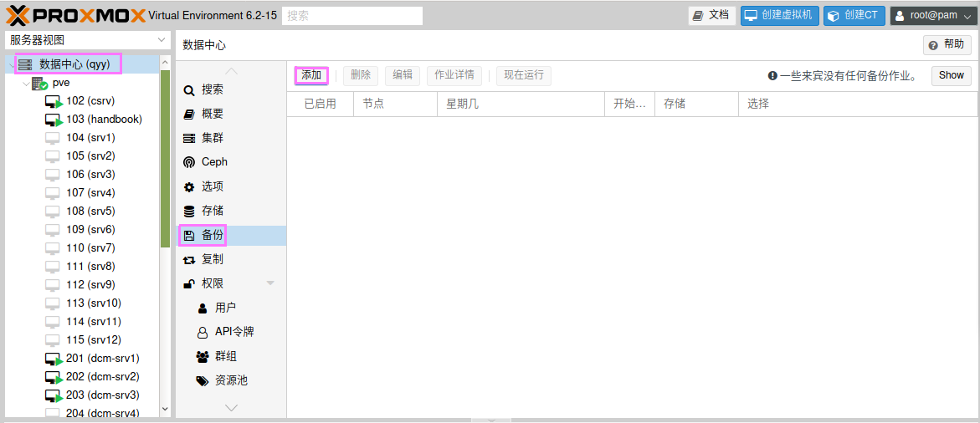The image size is (980, 423).
Task: Click running VM icon for 103 (handbook)
Action: click(54, 120)
